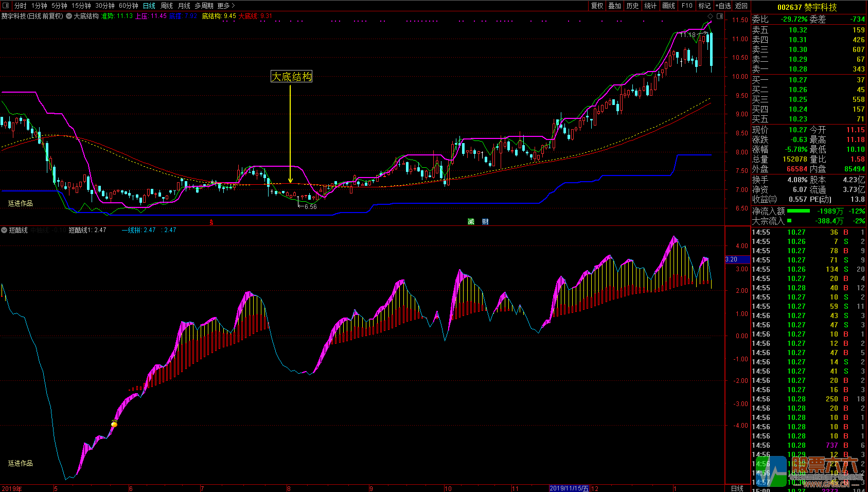Select the 60分钟 period tab
This screenshot has height=492, width=868.
pos(128,6)
